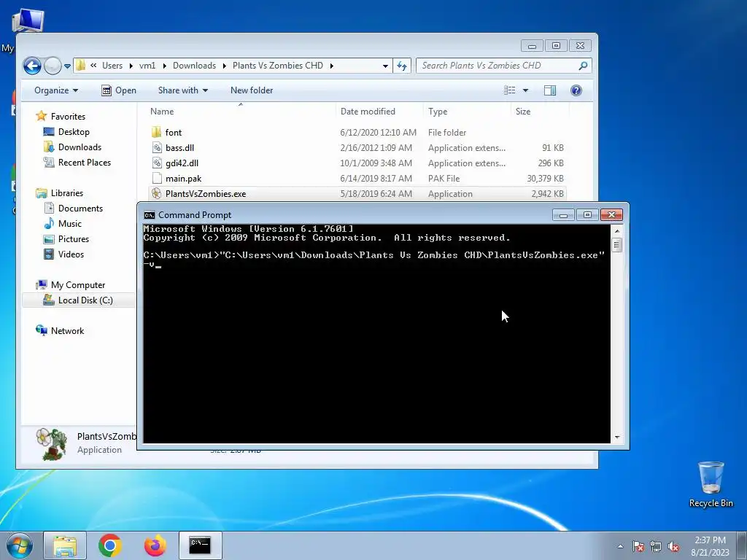This screenshot has height=560, width=747.
Task: Click the Command Prompt scrollbar up arrow
Action: point(617,231)
